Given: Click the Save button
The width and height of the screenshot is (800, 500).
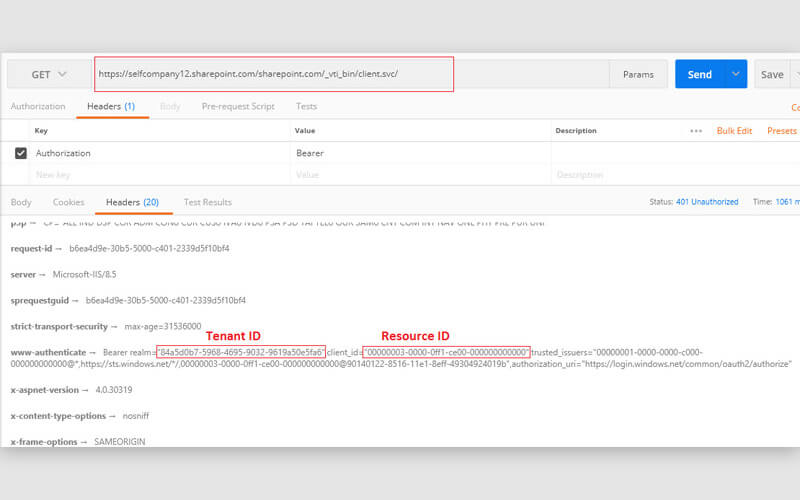Looking at the screenshot, I should [x=772, y=75].
